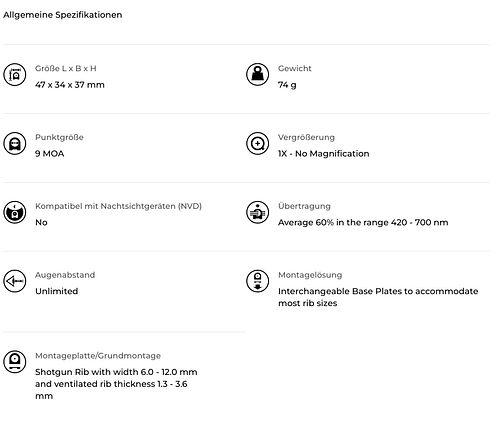Click the Interchangeable Base Plates description
This screenshot has height=441, width=500.
378,297
